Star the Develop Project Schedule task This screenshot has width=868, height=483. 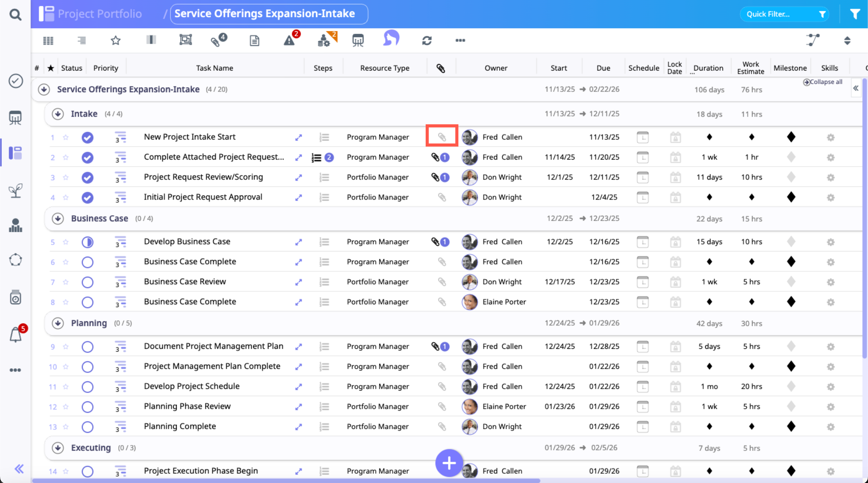coord(66,387)
